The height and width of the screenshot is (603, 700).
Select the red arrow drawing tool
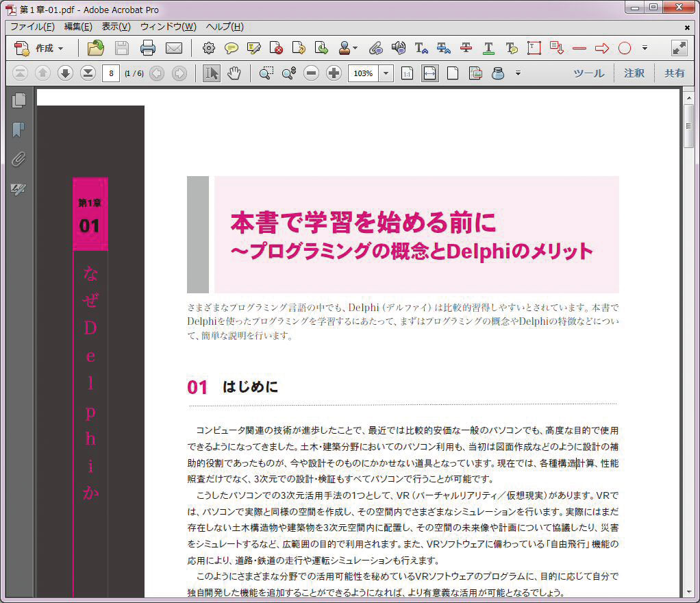(x=602, y=48)
